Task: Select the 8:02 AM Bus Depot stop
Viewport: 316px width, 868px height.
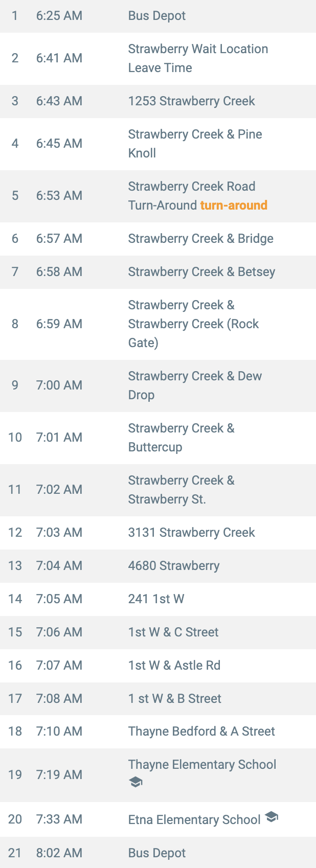Action: [158, 853]
